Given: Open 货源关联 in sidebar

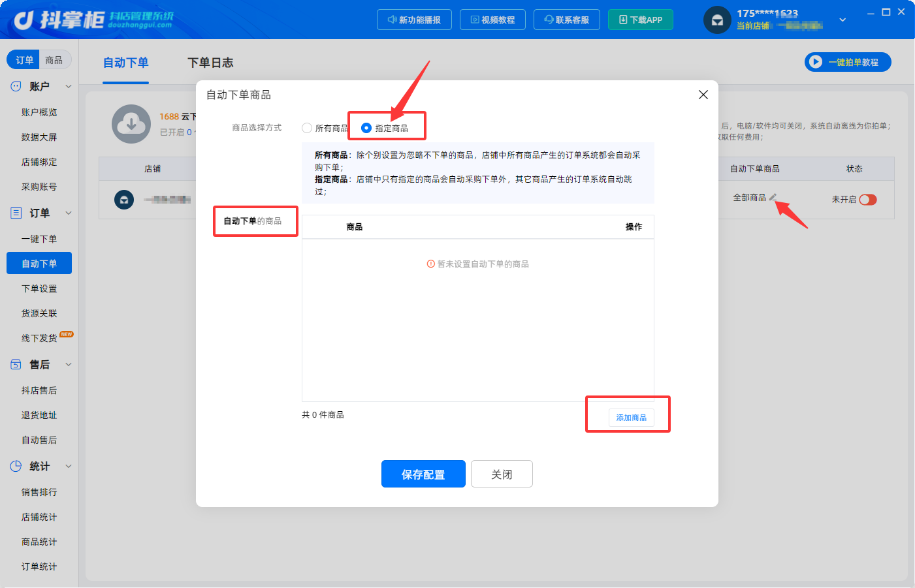Looking at the screenshot, I should pyautogui.click(x=39, y=313).
